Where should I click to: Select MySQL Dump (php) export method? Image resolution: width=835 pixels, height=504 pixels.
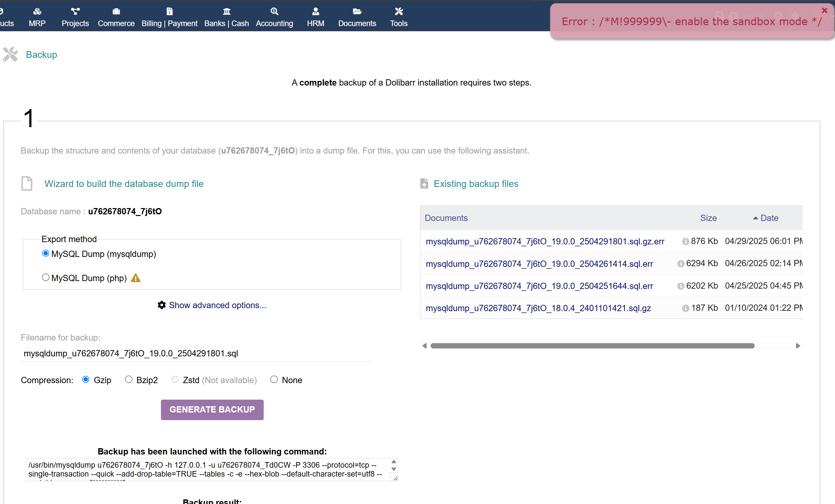45,277
